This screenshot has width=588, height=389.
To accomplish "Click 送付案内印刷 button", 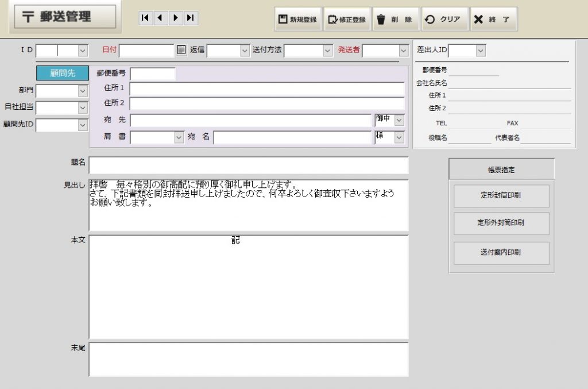I will [501, 252].
